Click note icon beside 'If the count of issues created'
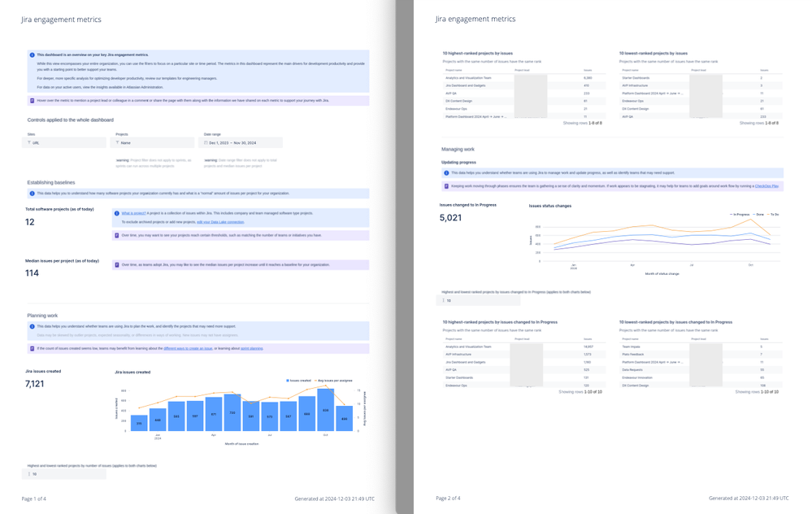 (x=33, y=349)
